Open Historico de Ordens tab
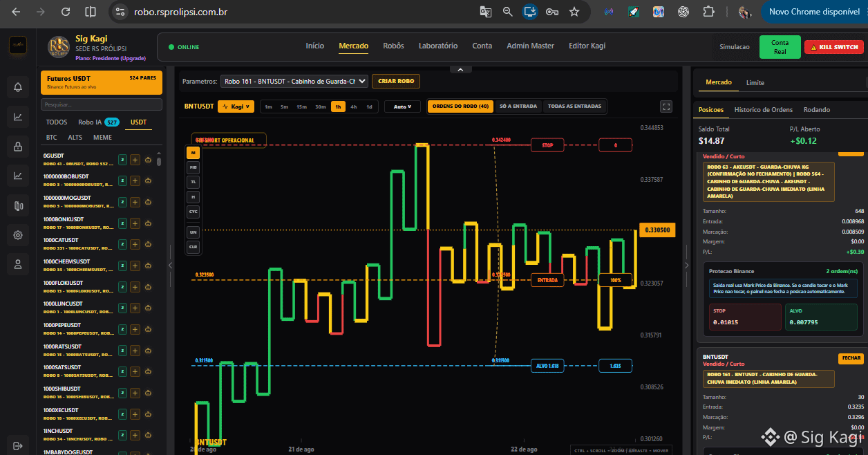 click(763, 109)
